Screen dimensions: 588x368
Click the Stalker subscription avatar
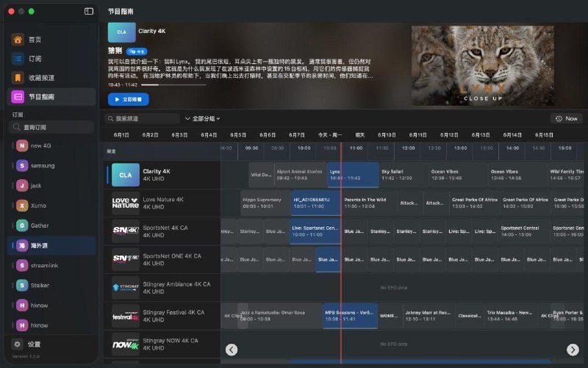(x=22, y=285)
